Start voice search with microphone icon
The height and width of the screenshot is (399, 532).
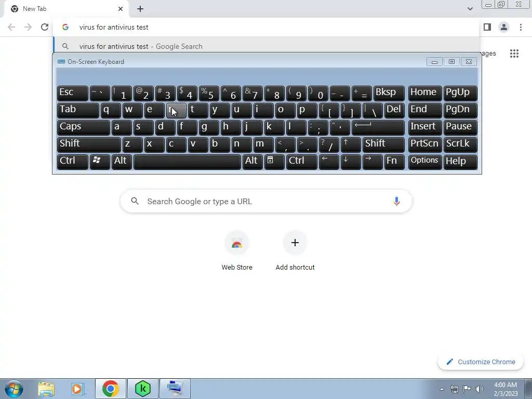click(396, 201)
